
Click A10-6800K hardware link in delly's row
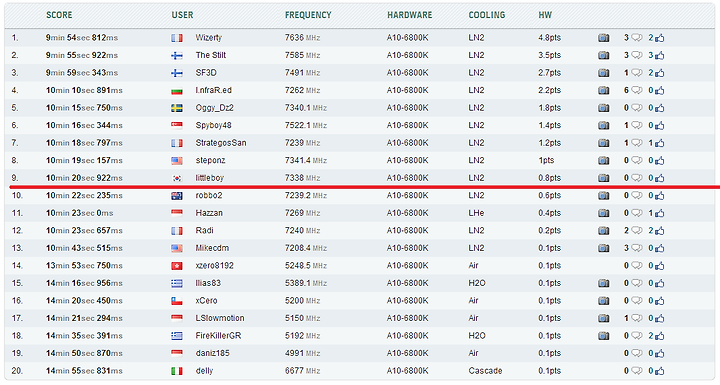click(407, 371)
